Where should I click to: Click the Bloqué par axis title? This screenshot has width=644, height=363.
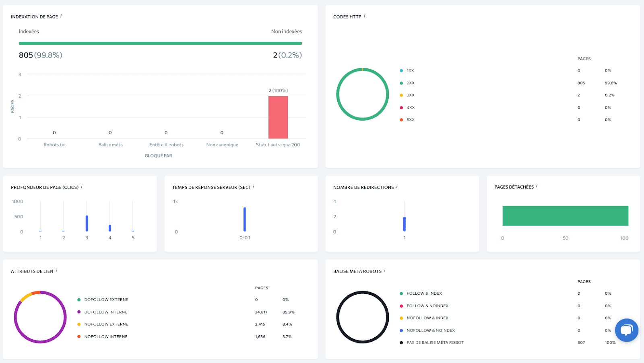[159, 156]
